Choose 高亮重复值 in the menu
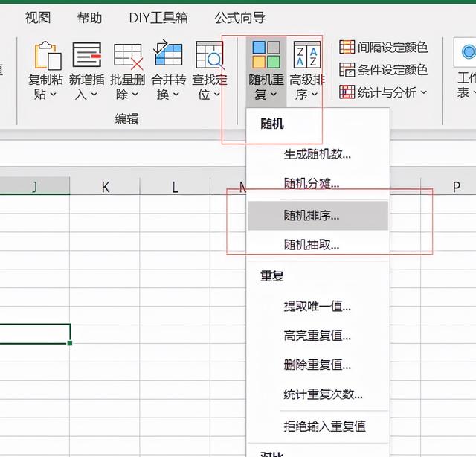476x457 pixels. tap(317, 336)
